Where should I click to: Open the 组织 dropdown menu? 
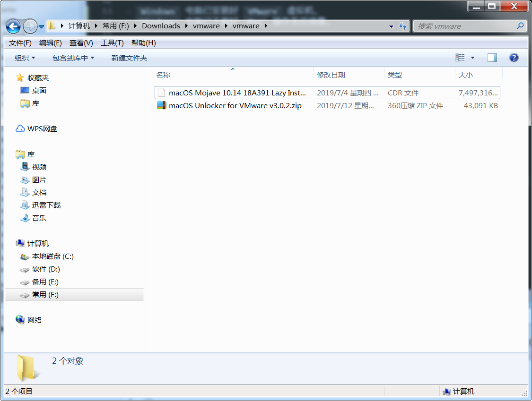[x=25, y=57]
